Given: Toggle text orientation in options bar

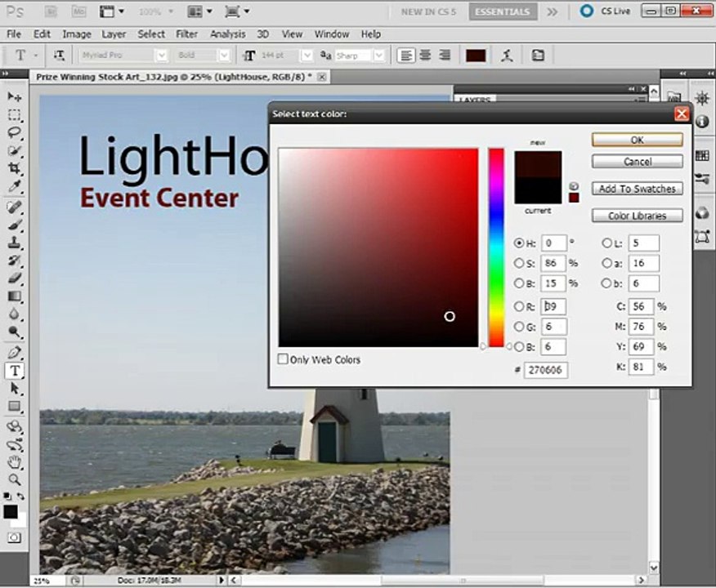Looking at the screenshot, I should point(59,56).
